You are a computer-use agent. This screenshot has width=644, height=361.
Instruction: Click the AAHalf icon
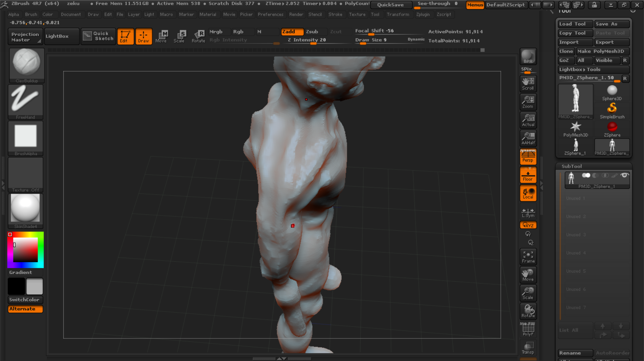(528, 138)
